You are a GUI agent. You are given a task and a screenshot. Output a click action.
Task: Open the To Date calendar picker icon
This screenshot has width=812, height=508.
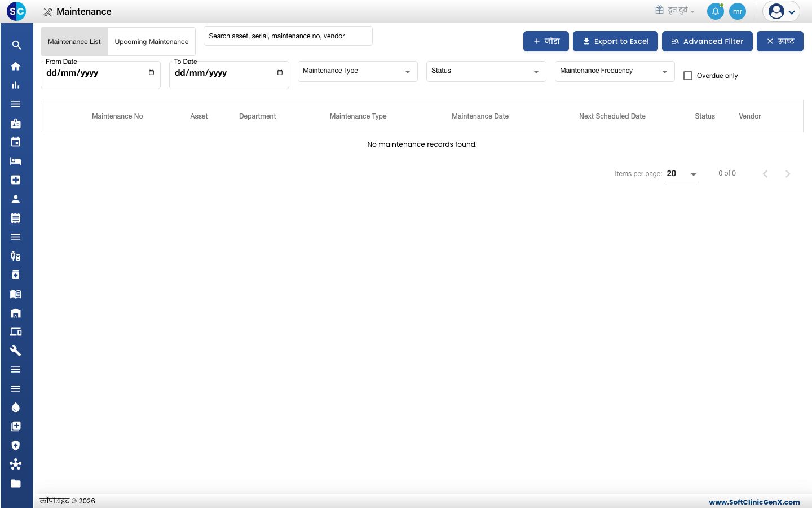(x=280, y=73)
